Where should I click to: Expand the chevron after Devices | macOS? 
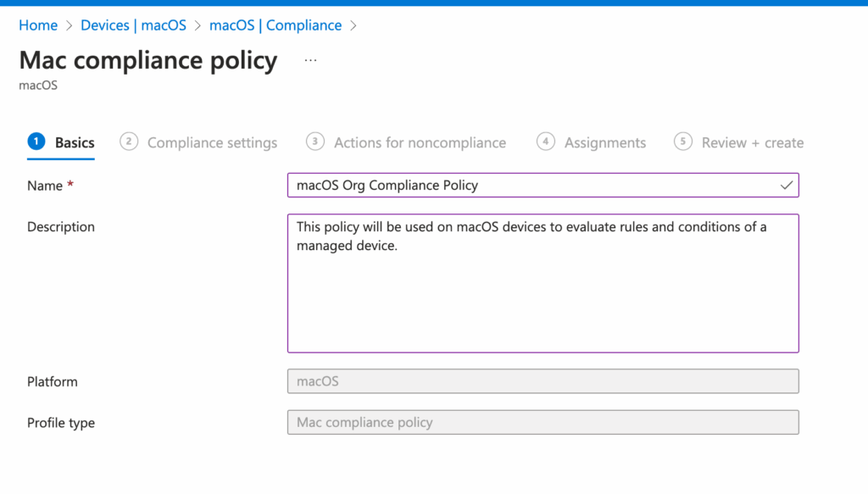[x=196, y=25]
